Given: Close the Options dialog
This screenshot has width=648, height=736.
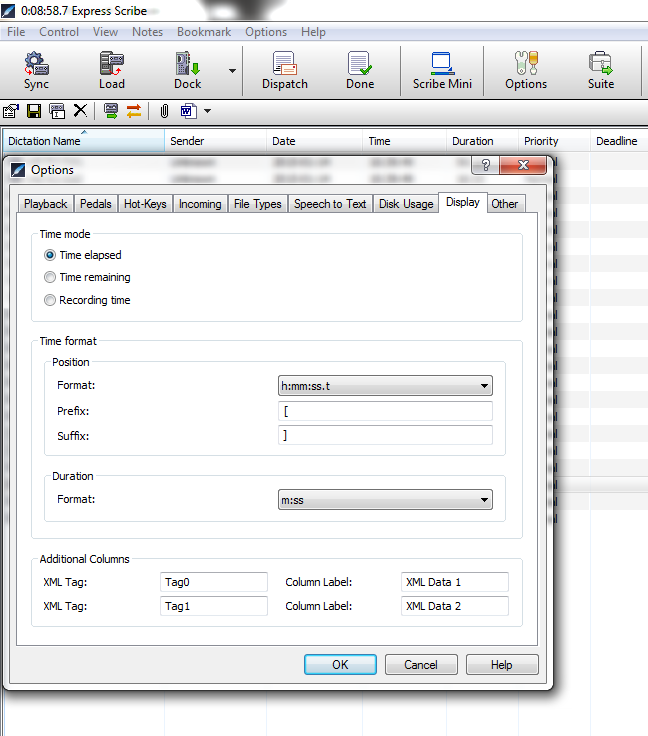Looking at the screenshot, I should tap(523, 165).
